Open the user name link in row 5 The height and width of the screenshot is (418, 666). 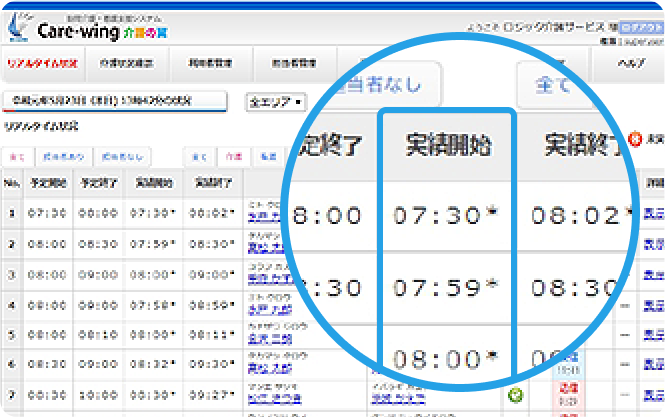pyautogui.click(x=270, y=339)
